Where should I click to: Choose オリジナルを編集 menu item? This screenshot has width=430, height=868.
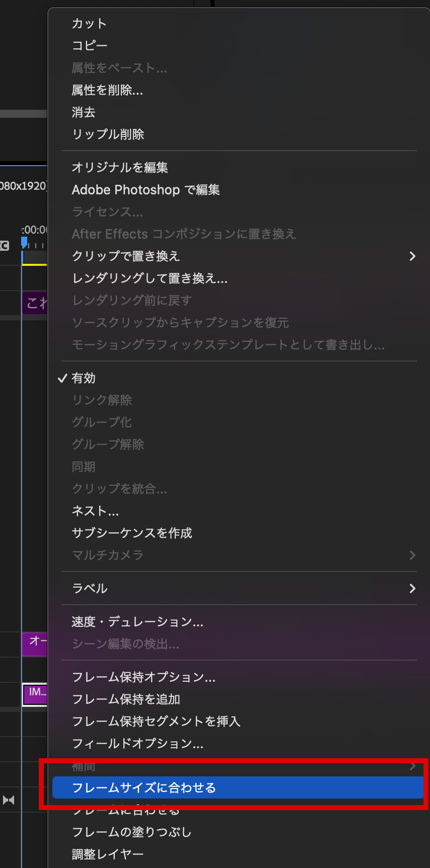pyautogui.click(x=120, y=168)
